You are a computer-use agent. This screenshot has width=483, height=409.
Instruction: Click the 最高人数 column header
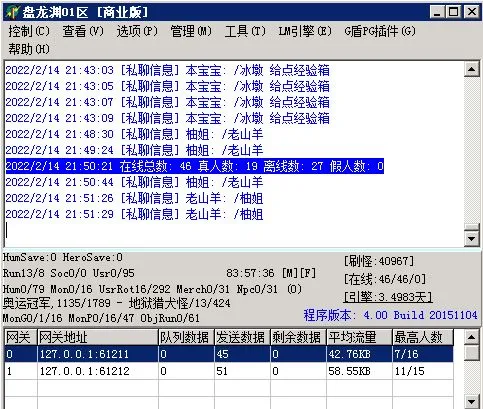click(x=423, y=337)
